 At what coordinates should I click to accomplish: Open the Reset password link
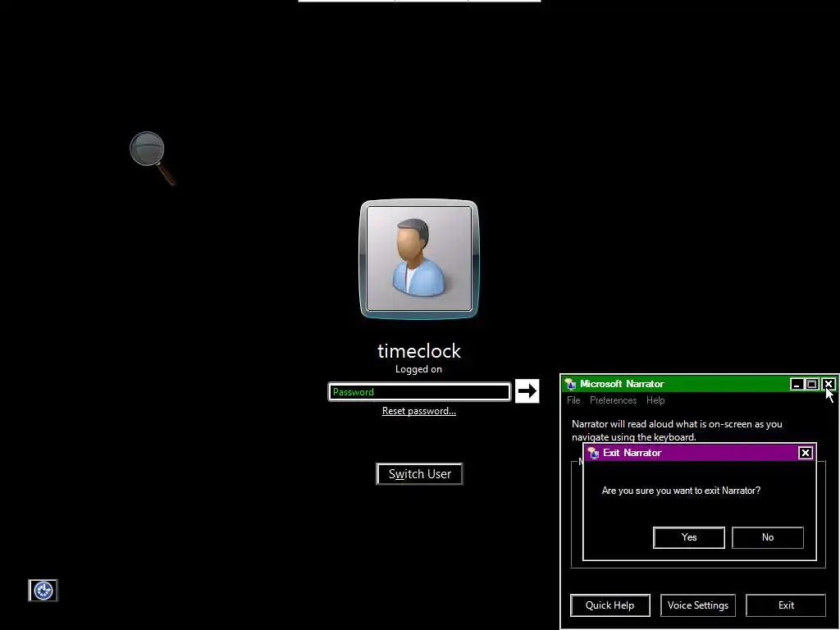pos(419,411)
